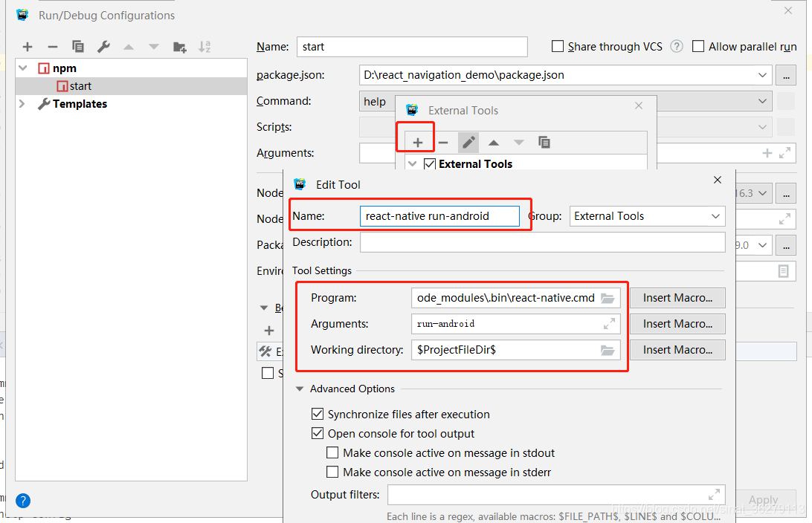Click the Apply button
812x523 pixels.
763,500
